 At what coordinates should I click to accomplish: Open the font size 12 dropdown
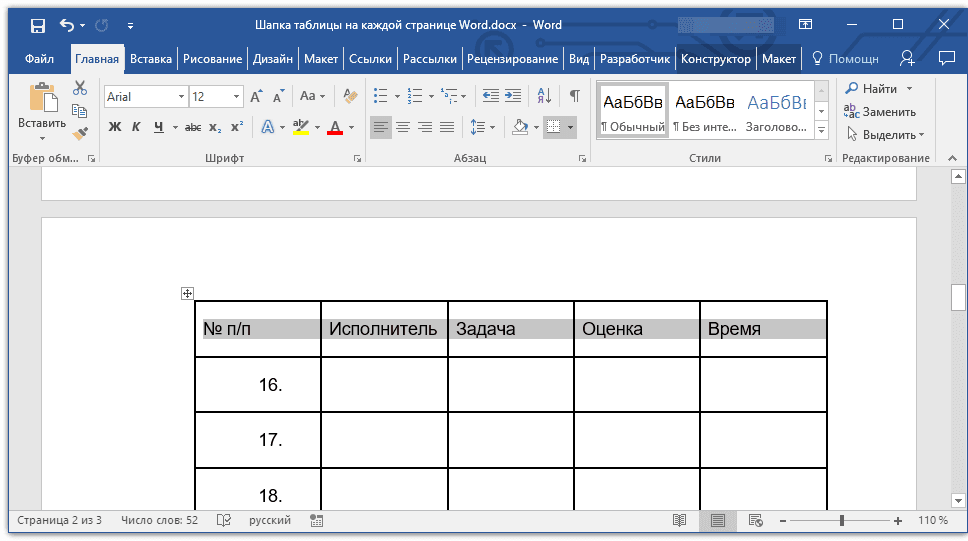click(x=236, y=97)
